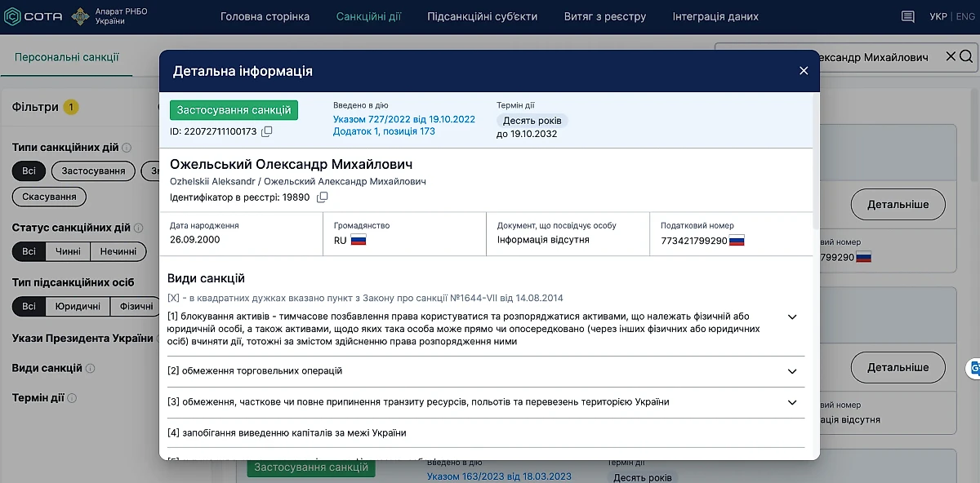Copy the sanction ID 22072711100173

click(266, 132)
